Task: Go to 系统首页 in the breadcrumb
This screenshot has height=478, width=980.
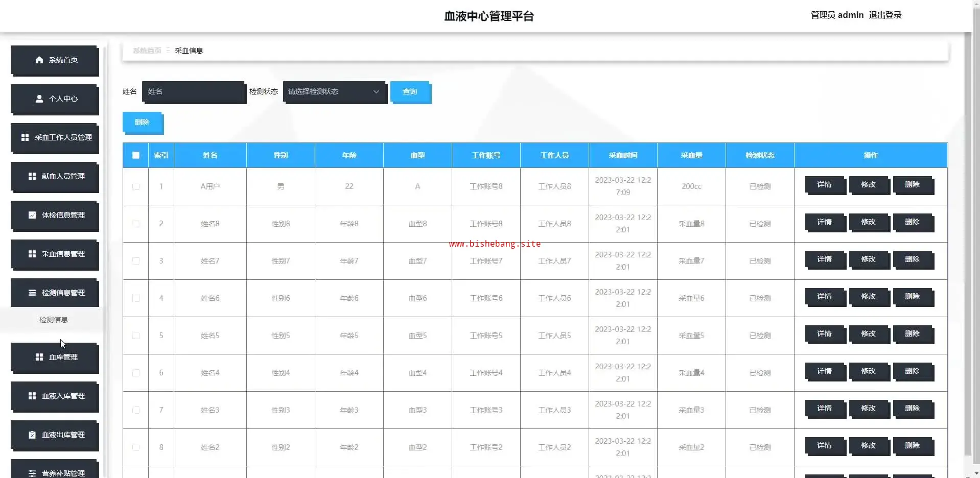Action: click(x=147, y=51)
